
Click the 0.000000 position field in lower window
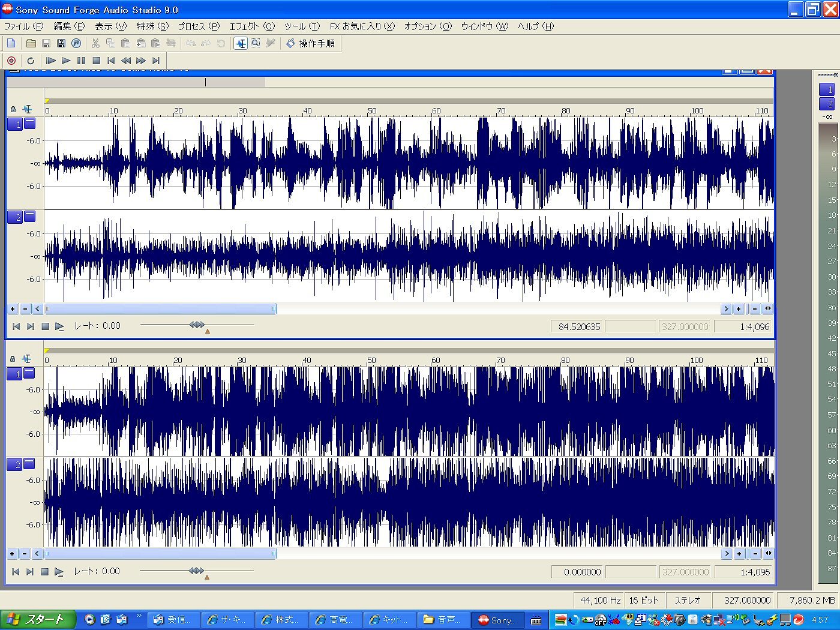coord(577,572)
